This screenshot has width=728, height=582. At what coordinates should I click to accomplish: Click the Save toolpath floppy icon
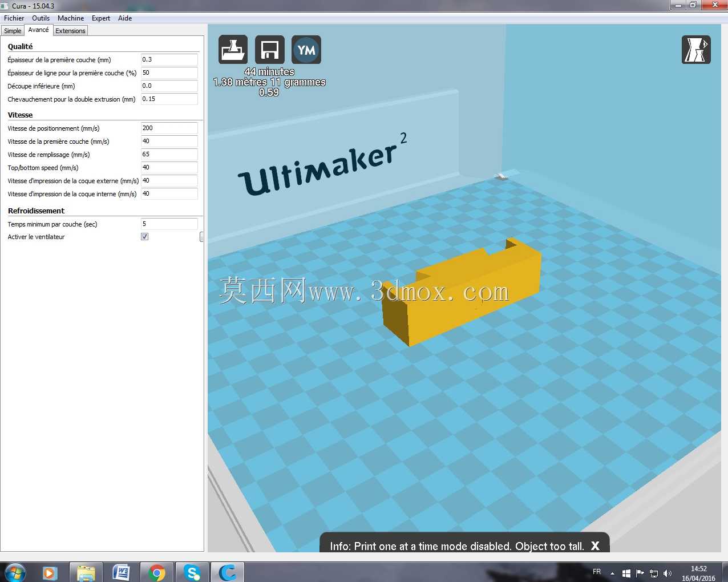click(269, 50)
